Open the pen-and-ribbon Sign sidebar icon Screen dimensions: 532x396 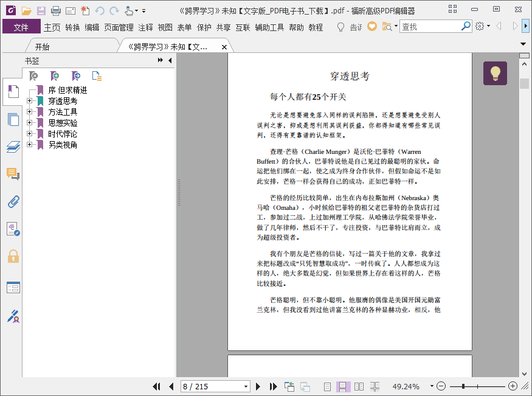13,316
